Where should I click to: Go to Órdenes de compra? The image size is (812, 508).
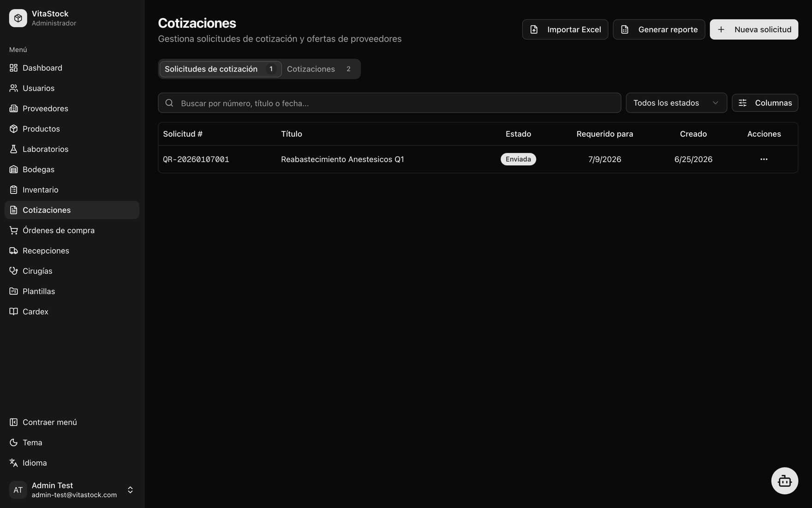click(72, 230)
